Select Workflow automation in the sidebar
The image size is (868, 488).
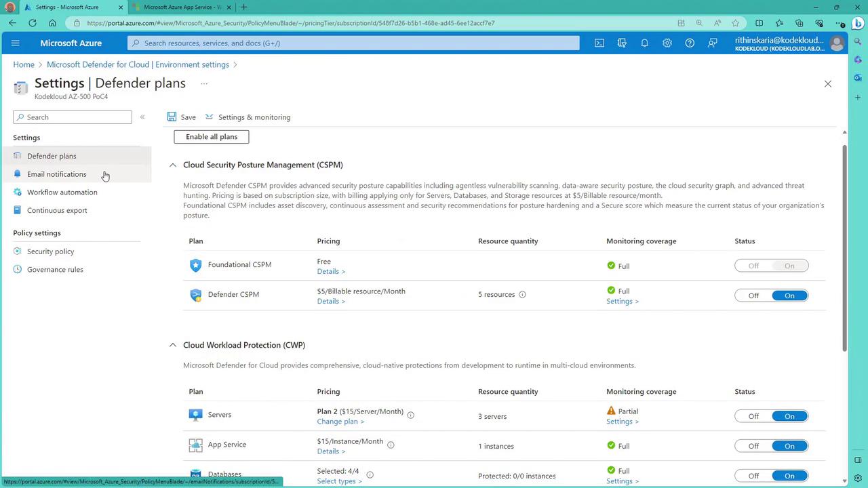pyautogui.click(x=62, y=192)
